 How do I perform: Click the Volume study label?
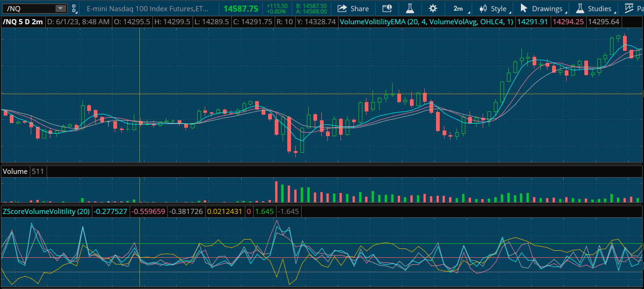click(15, 172)
